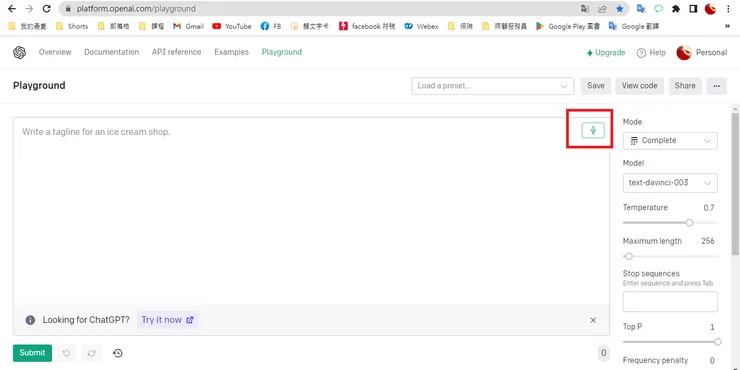Open the browser three-dot menu
Viewport: 740px width, 370px height.
tap(728, 8)
